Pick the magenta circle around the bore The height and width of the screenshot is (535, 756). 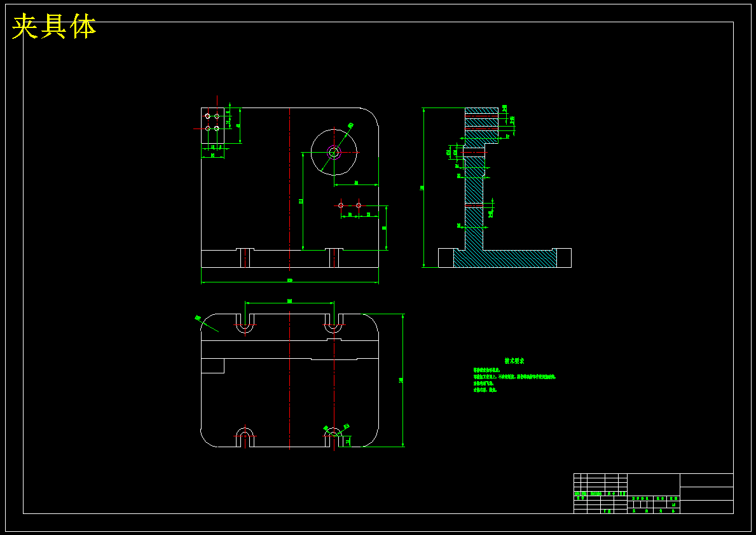click(x=334, y=153)
